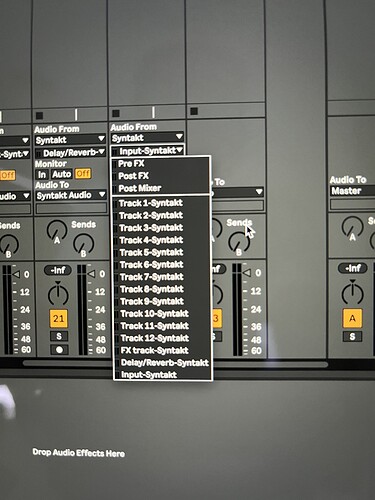The height and width of the screenshot is (500, 375).
Task: Click the Master track's pan knob
Action: 352,293
